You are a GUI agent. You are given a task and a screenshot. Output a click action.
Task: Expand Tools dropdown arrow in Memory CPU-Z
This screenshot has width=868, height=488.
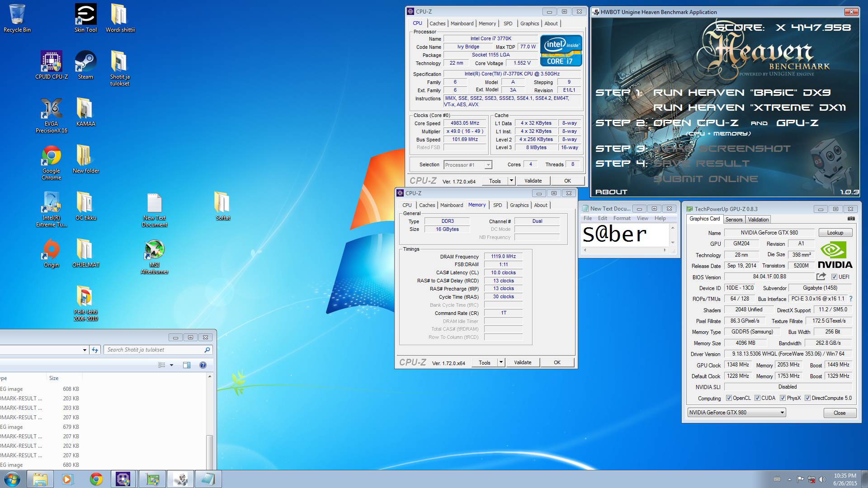tap(501, 362)
